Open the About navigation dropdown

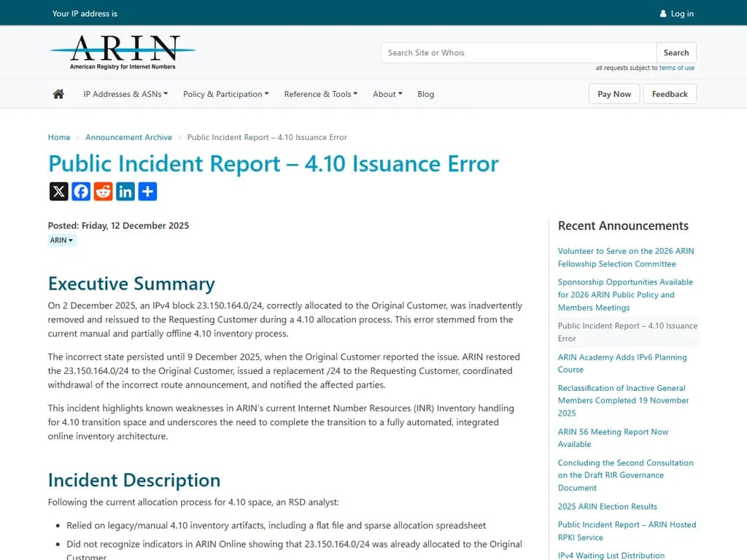pyautogui.click(x=387, y=93)
